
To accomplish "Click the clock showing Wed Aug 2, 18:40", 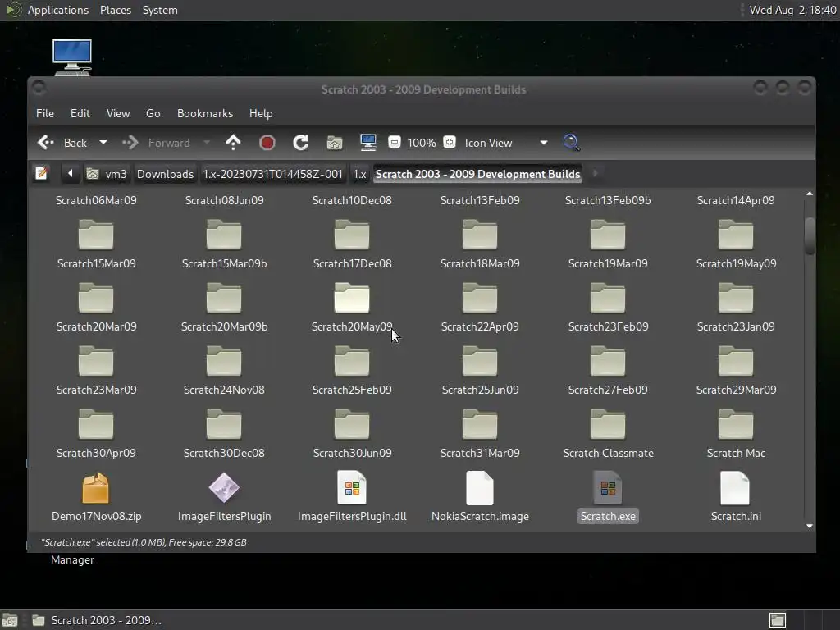I will 792,10.
